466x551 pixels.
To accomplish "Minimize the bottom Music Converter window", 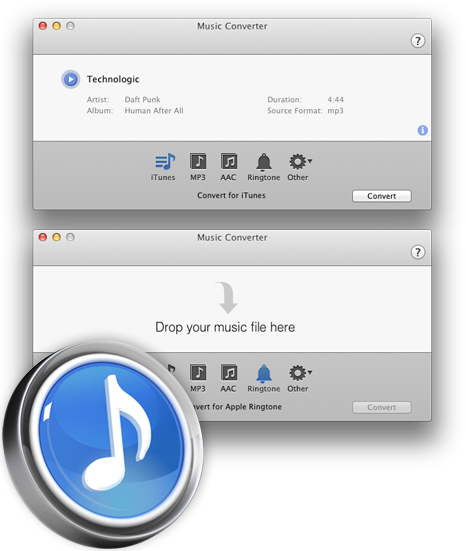I will click(x=57, y=237).
